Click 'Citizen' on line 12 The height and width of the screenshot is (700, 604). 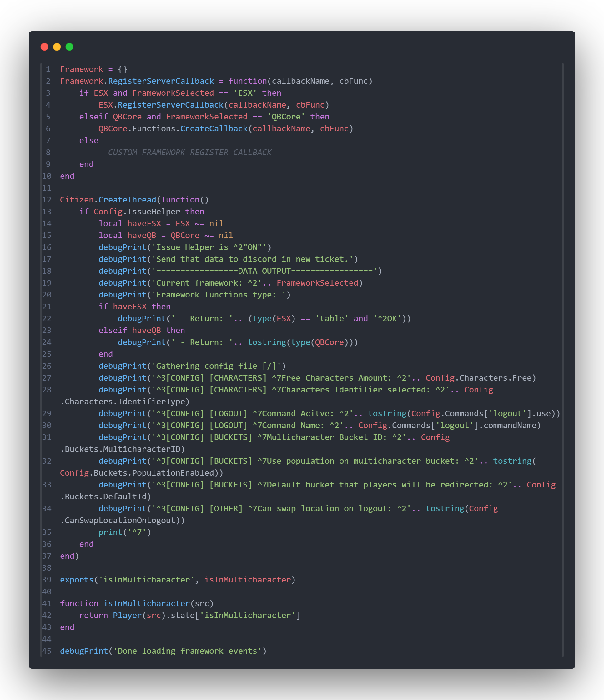tap(77, 200)
